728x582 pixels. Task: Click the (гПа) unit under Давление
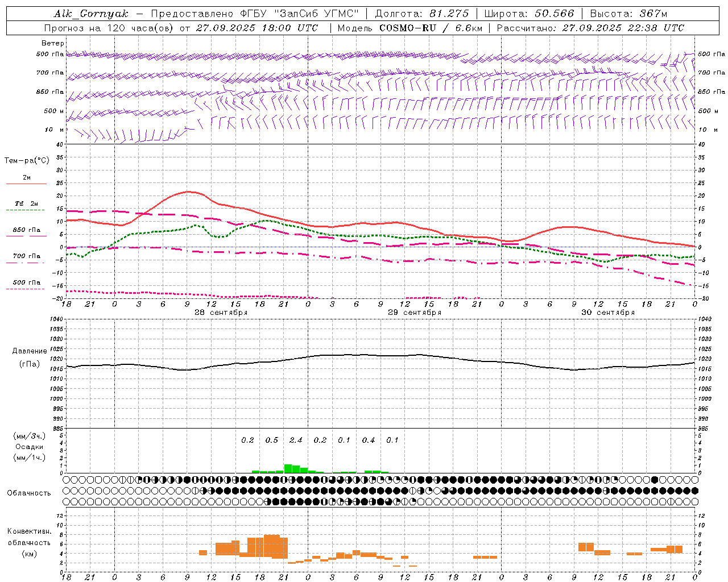tap(29, 364)
